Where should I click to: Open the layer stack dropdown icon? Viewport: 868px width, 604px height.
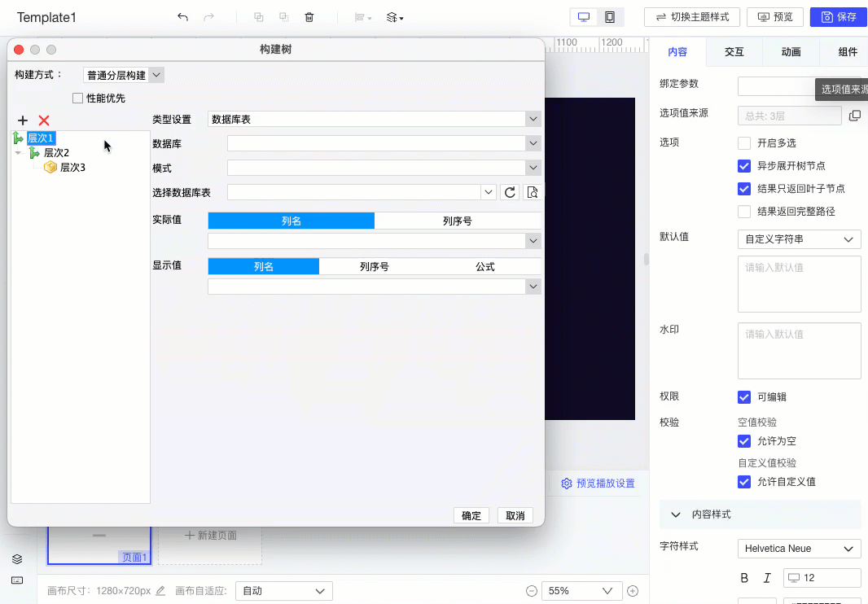395,17
